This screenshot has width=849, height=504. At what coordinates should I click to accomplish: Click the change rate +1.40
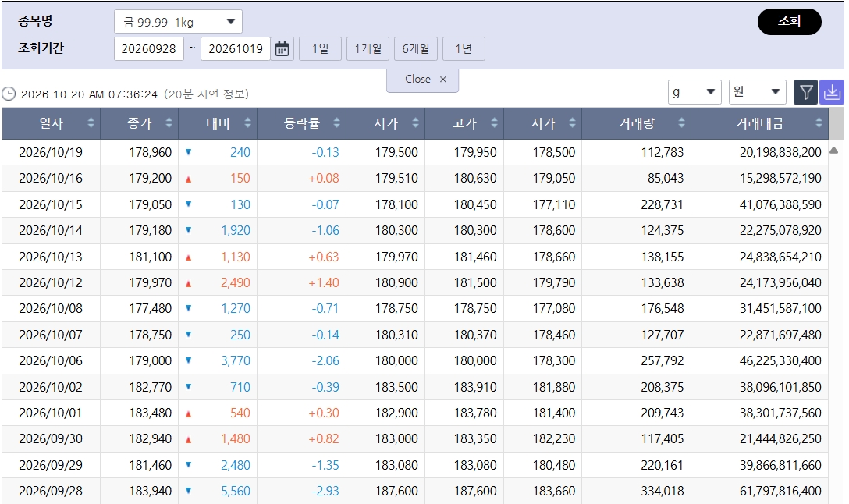pyautogui.click(x=324, y=282)
